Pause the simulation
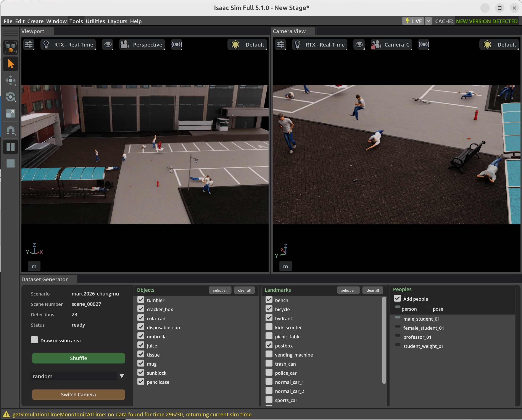The image size is (522, 420). tap(11, 147)
